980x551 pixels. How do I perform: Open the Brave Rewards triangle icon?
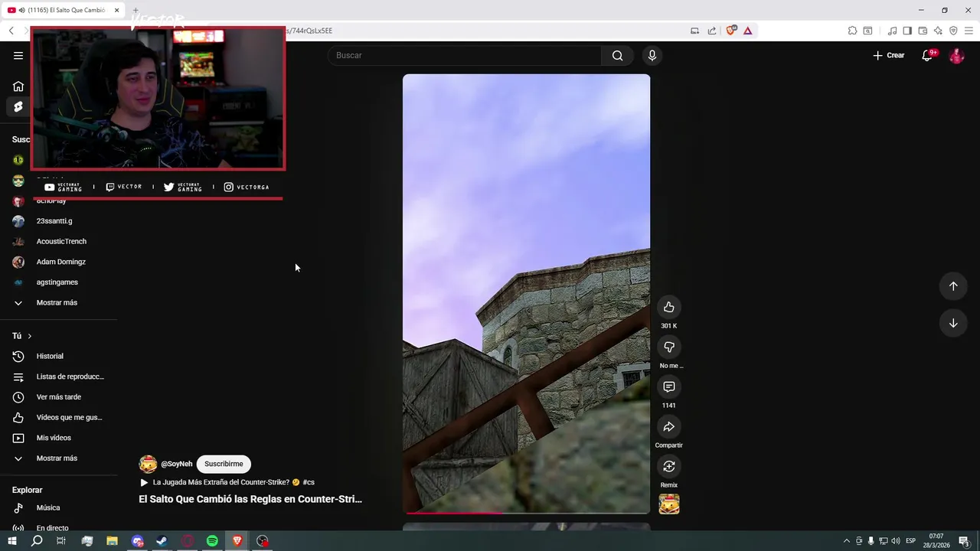point(748,31)
